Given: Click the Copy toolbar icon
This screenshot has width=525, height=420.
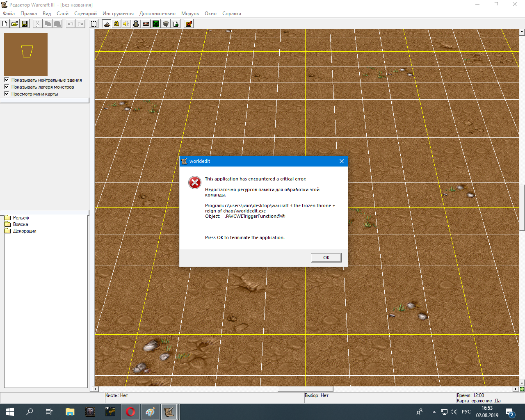Looking at the screenshot, I should click(x=48, y=24).
